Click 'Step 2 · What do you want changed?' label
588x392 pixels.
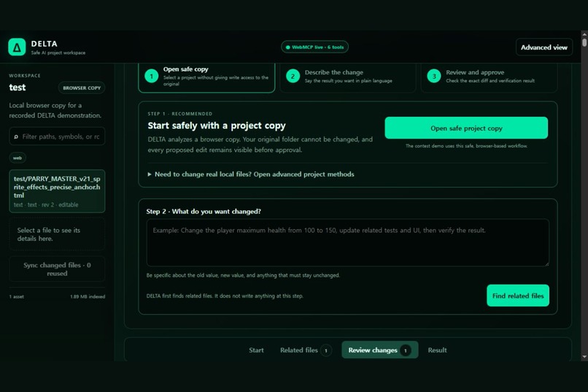tap(204, 211)
